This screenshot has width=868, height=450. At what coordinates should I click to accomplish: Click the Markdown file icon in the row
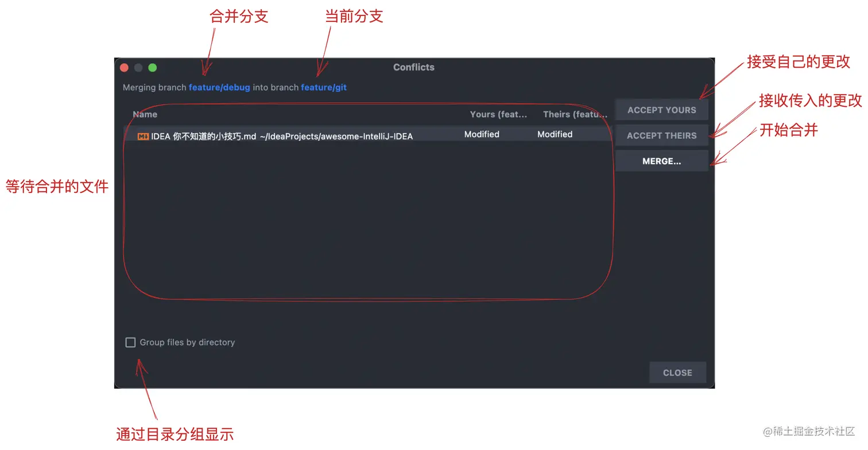click(143, 137)
